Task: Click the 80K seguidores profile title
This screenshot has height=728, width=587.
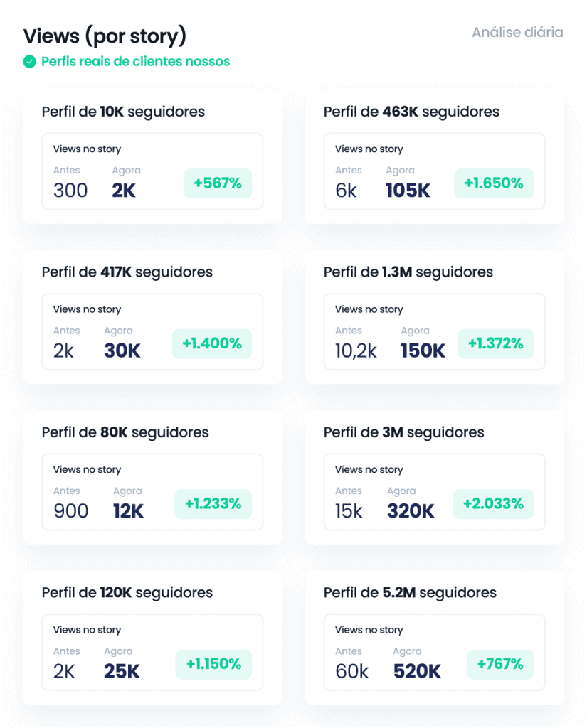Action: [x=125, y=432]
